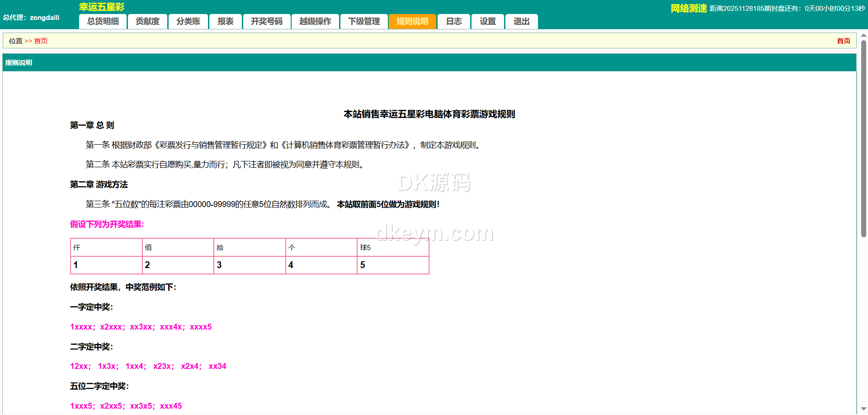The width and height of the screenshot is (868, 415).
Task: Open the 越级操作 tab
Action: pos(315,21)
